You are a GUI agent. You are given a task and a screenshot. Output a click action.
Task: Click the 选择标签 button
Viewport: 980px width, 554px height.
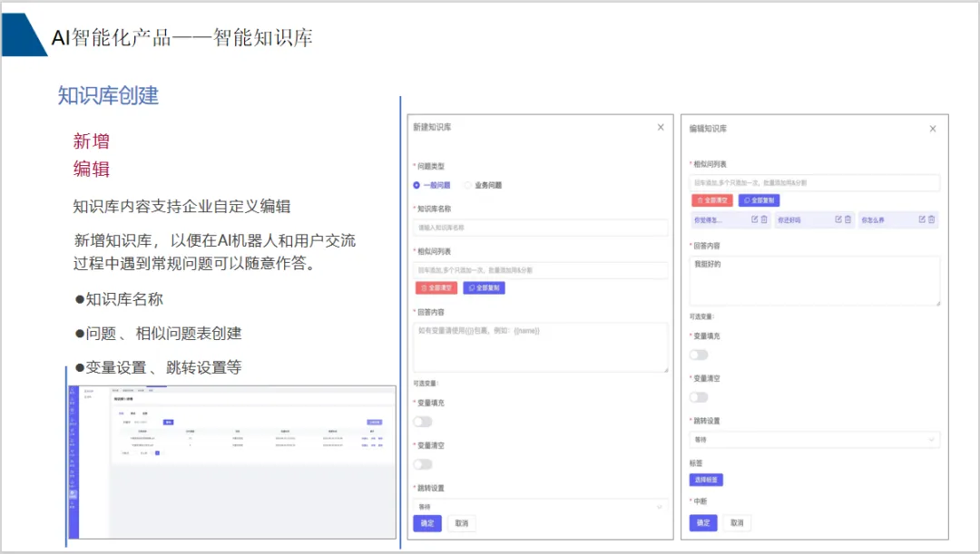(706, 480)
